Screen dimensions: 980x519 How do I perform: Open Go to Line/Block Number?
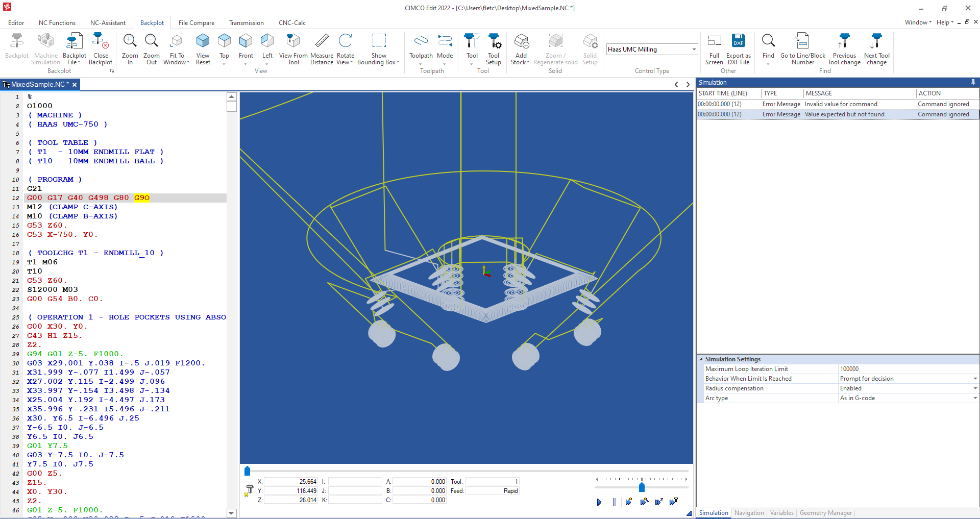pos(802,49)
